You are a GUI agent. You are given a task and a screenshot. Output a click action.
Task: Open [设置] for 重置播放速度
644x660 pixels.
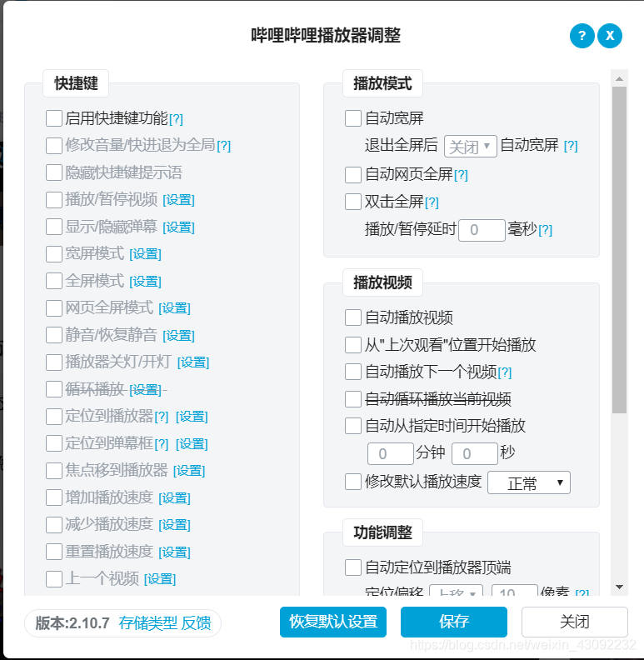coord(174,552)
